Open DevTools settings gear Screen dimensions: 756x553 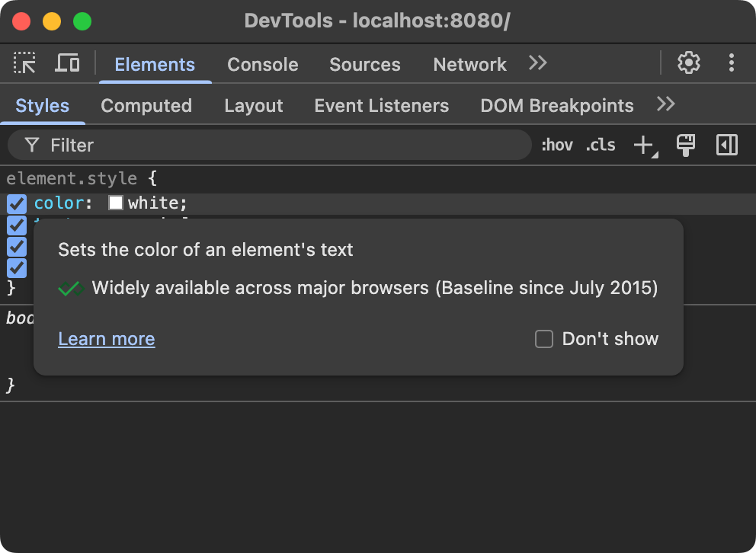[x=688, y=64]
